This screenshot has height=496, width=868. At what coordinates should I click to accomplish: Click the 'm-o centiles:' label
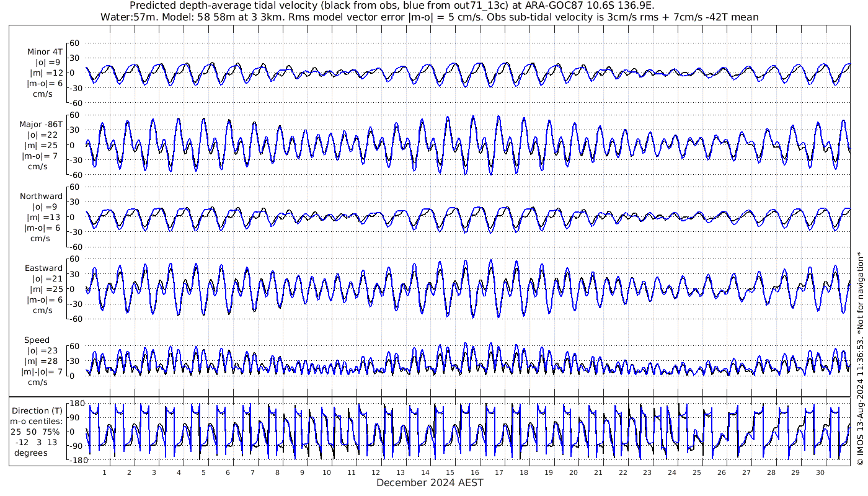click(37, 422)
